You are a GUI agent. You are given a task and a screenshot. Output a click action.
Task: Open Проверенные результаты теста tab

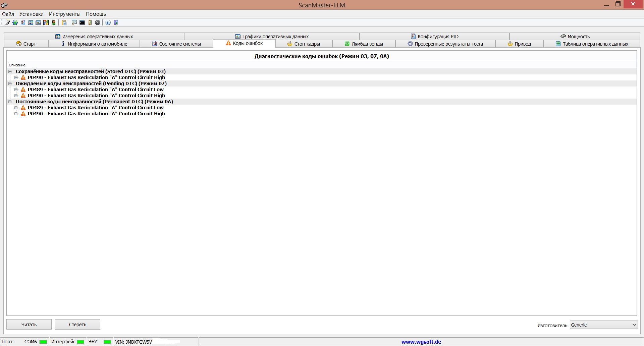(445, 44)
